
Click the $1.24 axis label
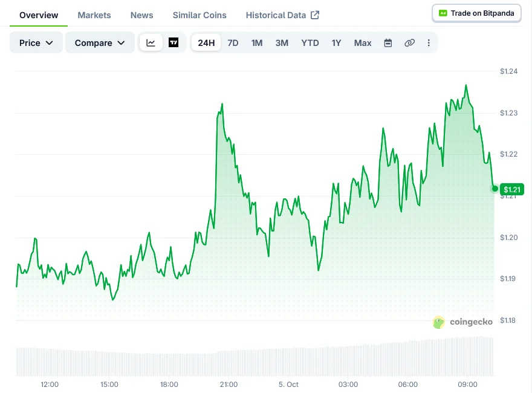[x=508, y=71]
